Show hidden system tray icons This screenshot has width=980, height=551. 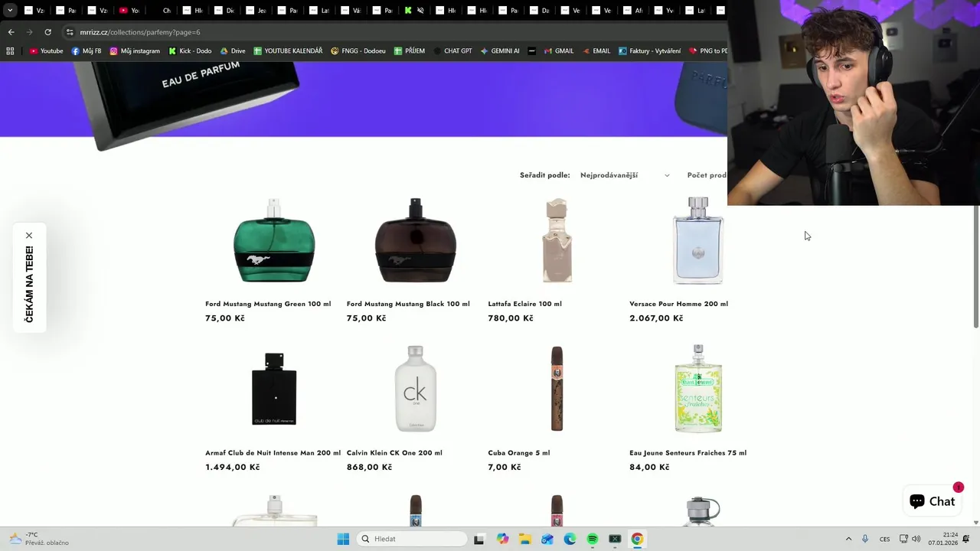click(848, 539)
